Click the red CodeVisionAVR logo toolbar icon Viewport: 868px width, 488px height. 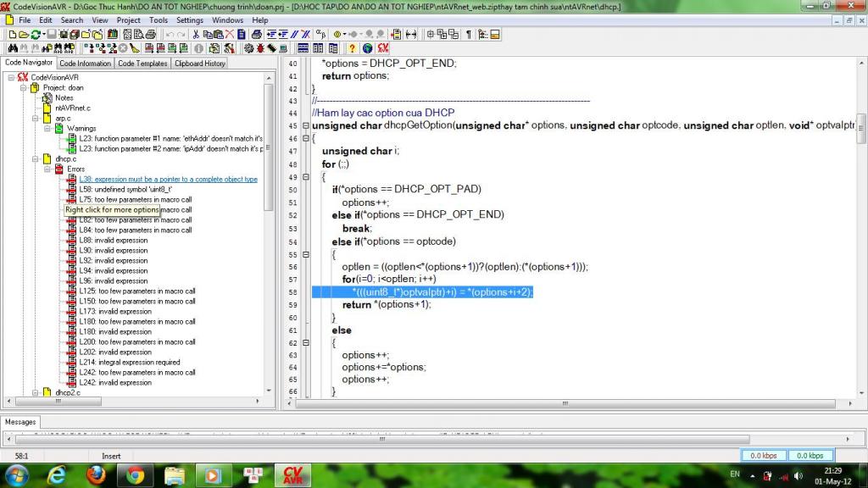click(383, 48)
